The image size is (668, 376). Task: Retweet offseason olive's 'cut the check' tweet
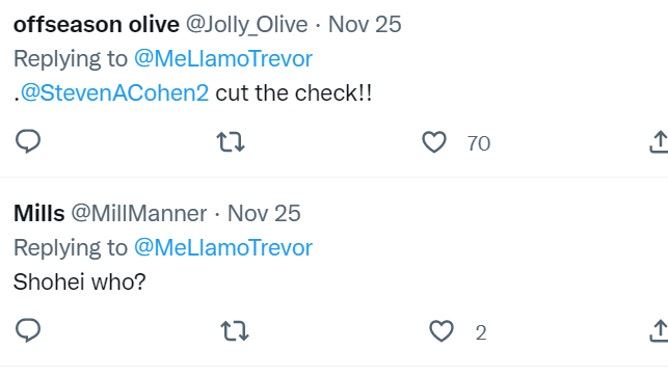[x=230, y=142]
